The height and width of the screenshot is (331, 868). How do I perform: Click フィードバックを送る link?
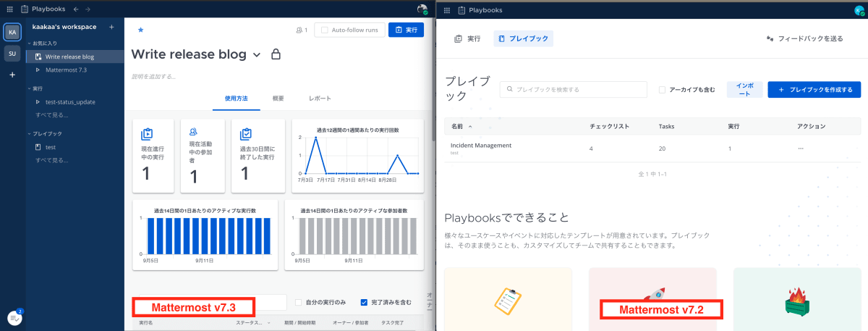(x=804, y=38)
